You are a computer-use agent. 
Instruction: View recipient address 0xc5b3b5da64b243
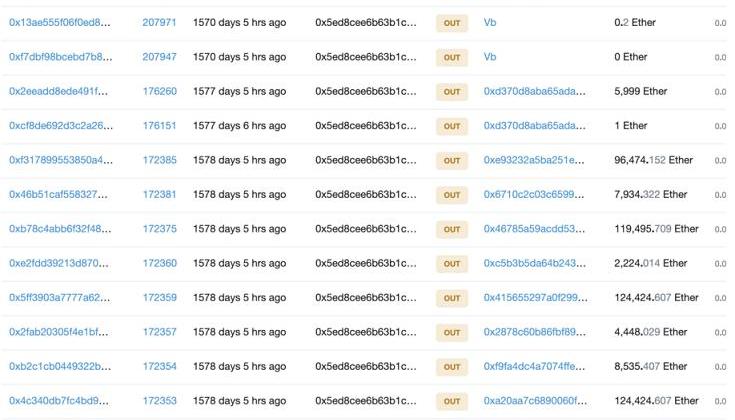[x=534, y=263]
